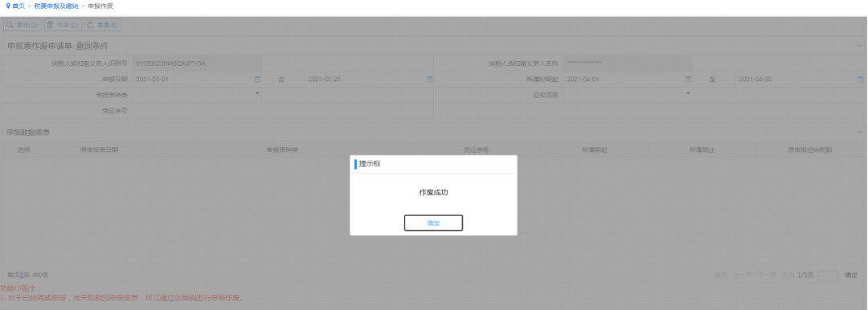The height and width of the screenshot is (310, 868).
Task: Expand the 征收项目 dropdown
Action: pos(688,94)
